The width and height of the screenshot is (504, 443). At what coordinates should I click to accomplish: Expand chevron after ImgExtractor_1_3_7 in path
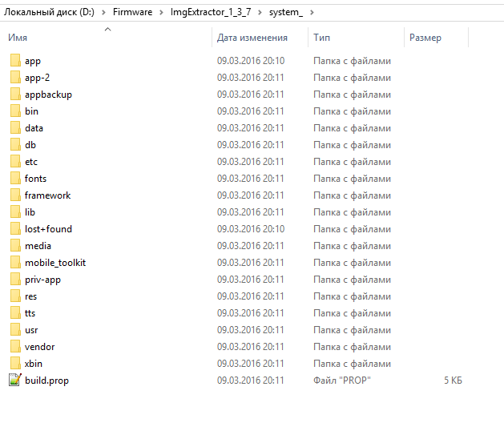pyautogui.click(x=260, y=12)
